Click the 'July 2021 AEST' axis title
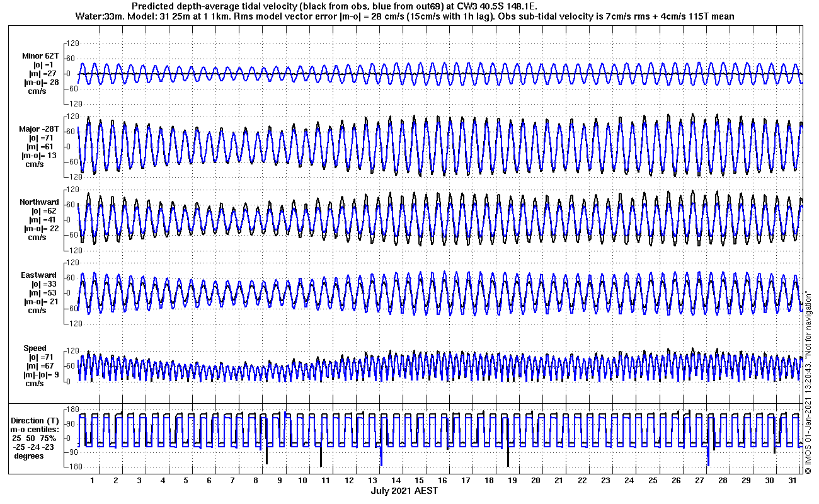 [404, 490]
